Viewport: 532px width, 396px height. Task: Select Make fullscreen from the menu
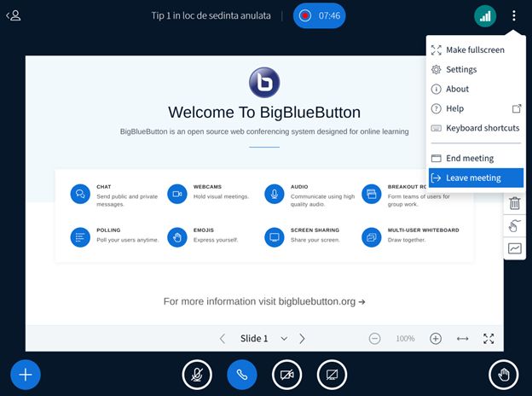click(475, 50)
